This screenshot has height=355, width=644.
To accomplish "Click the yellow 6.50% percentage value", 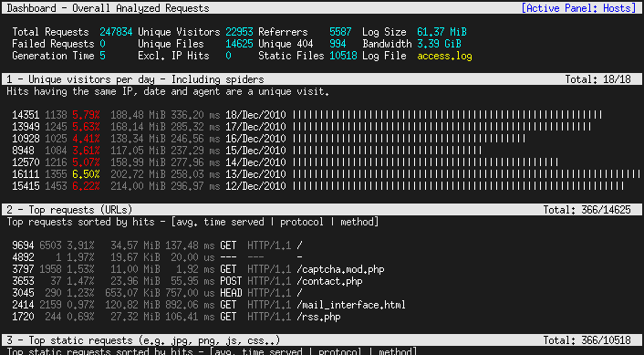I will [x=86, y=174].
